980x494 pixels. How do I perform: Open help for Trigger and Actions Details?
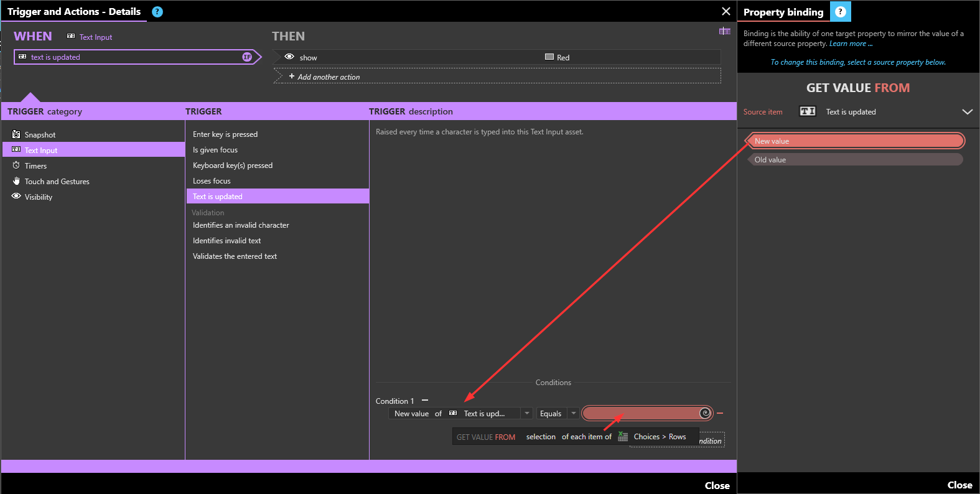[x=157, y=12]
